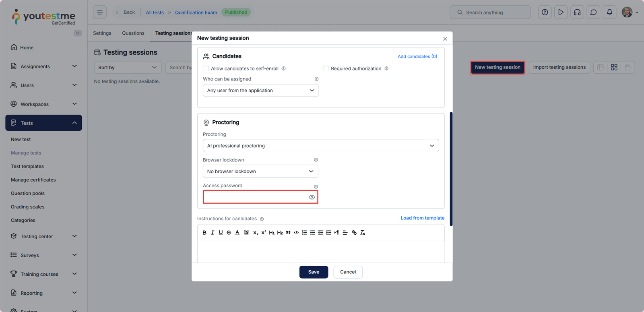Click the dialog's vertical scrollbar
644x312 pixels.
(451, 169)
